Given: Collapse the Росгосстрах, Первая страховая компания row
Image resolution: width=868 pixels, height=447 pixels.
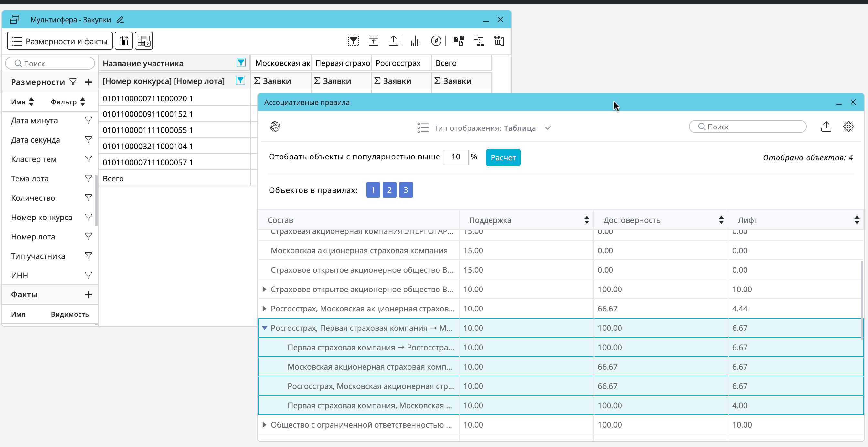Looking at the screenshot, I should 265,328.
